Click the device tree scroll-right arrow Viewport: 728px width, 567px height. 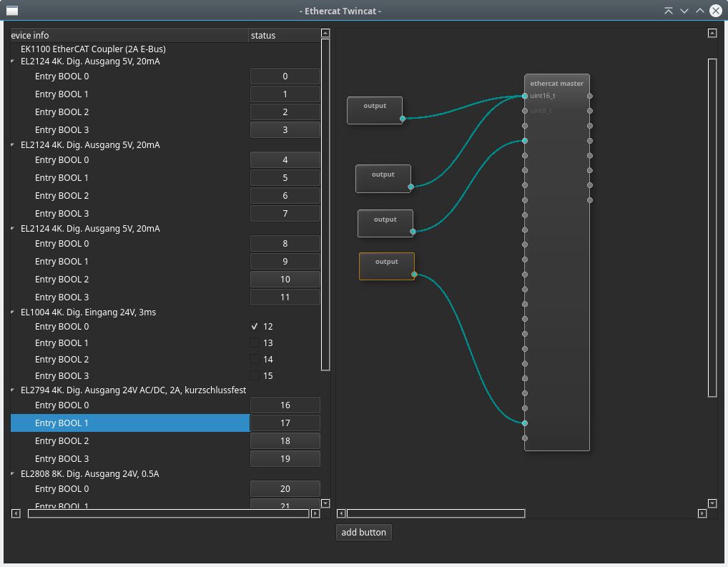[315, 513]
